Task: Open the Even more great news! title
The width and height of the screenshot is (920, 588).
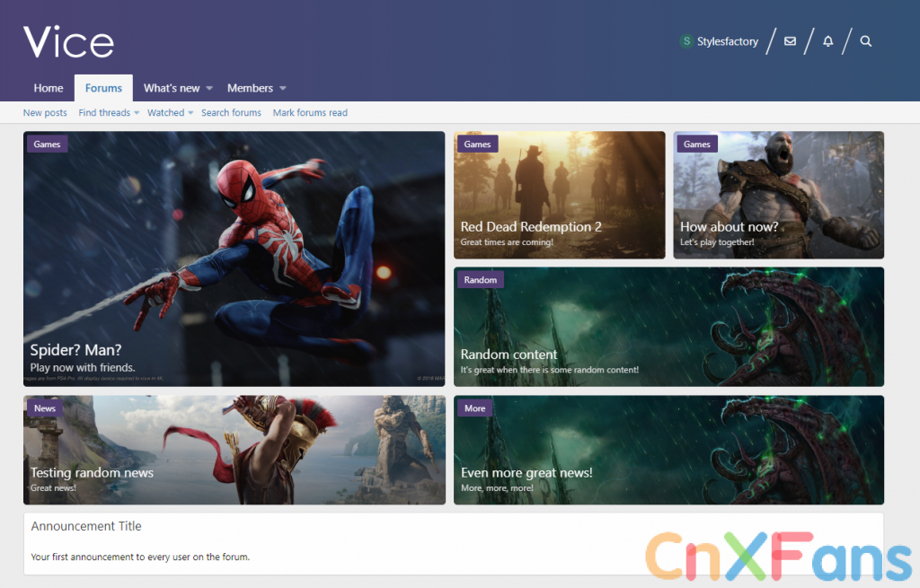Action: point(526,472)
